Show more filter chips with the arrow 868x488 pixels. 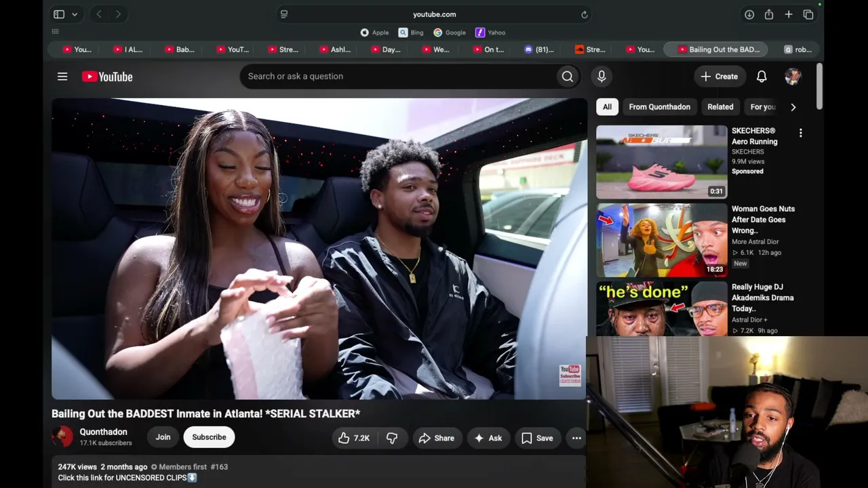point(793,107)
